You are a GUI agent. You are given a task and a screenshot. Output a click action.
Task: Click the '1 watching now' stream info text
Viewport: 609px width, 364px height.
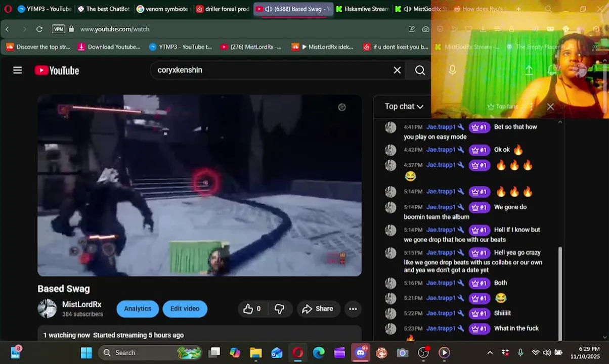click(x=66, y=335)
